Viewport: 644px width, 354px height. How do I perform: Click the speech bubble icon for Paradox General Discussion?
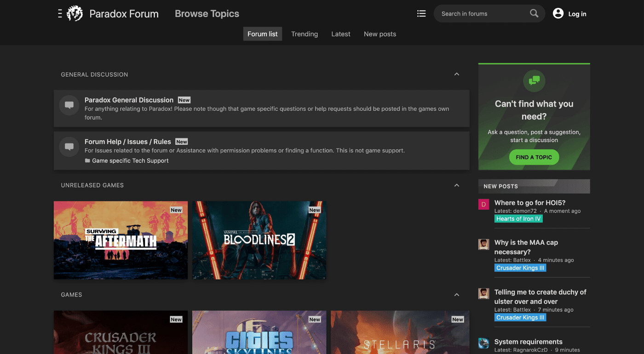click(69, 105)
